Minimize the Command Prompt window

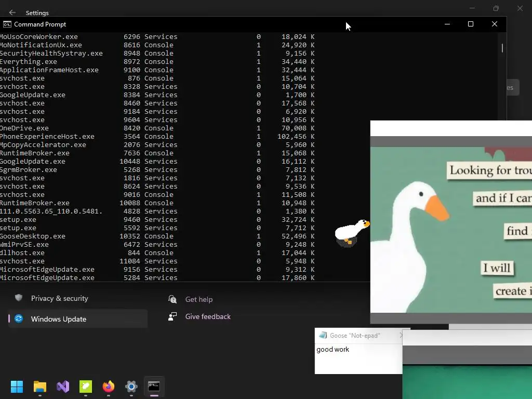(447, 24)
